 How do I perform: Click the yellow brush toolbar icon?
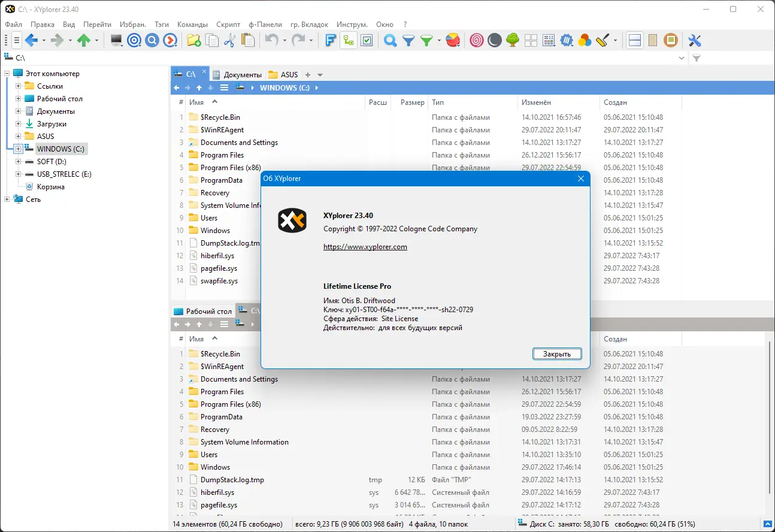click(x=603, y=41)
